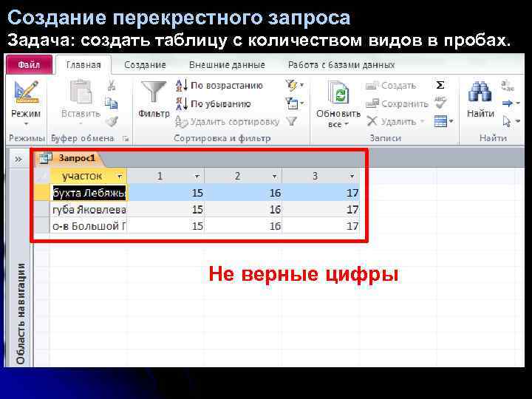
Task: Click Удалить record button
Action: point(392,121)
